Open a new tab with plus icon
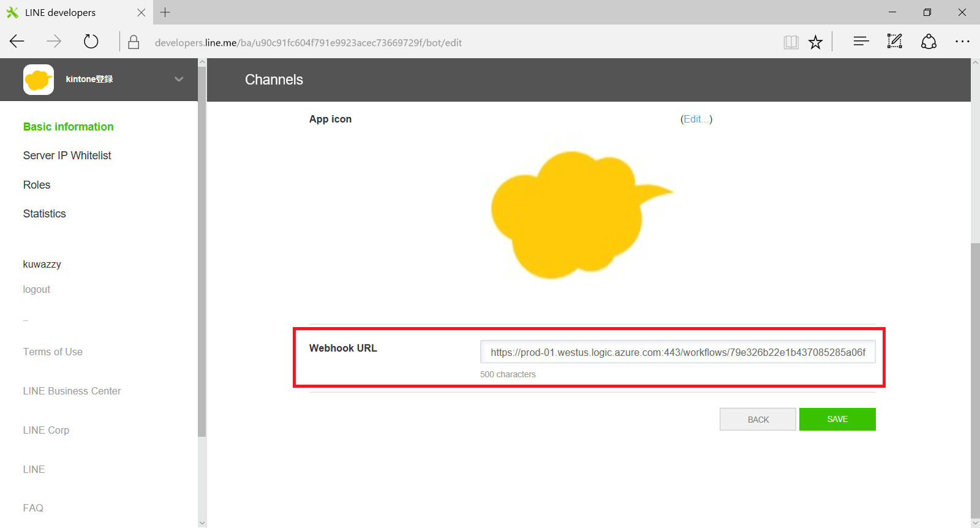 tap(165, 12)
